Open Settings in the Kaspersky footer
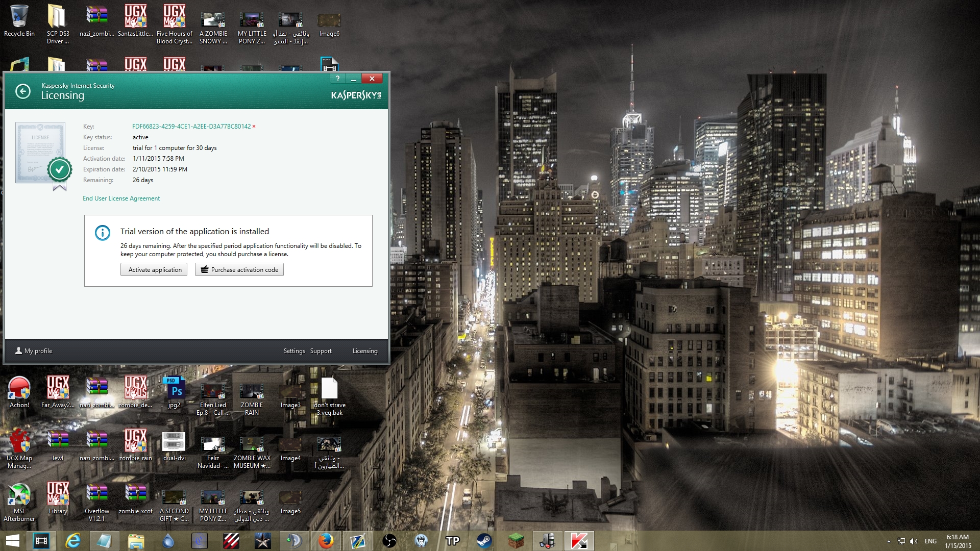The height and width of the screenshot is (551, 980). tap(294, 351)
